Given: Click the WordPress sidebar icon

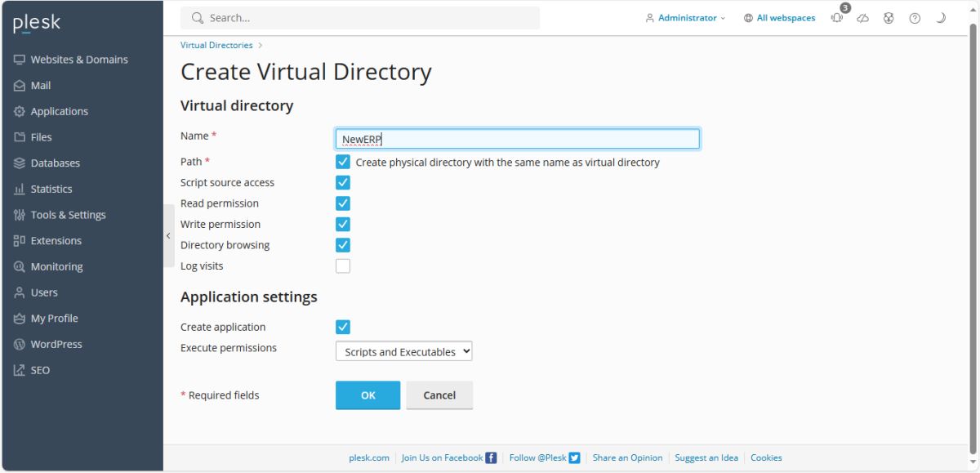Looking at the screenshot, I should [x=20, y=344].
